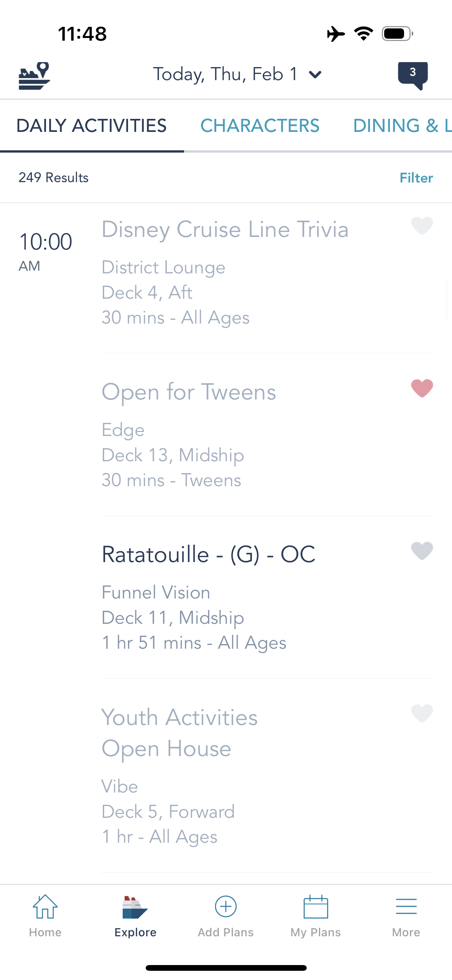Image resolution: width=452 pixels, height=980 pixels.
Task: Expand the date picker chevron
Action: pyautogui.click(x=315, y=74)
